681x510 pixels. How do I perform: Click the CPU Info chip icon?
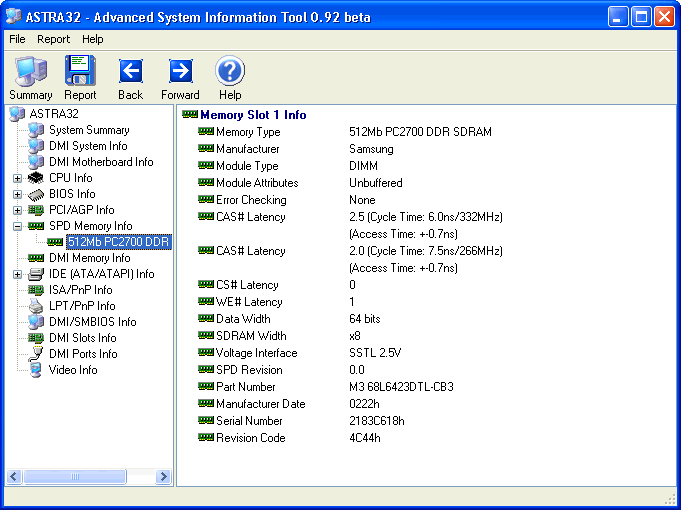(x=36, y=178)
